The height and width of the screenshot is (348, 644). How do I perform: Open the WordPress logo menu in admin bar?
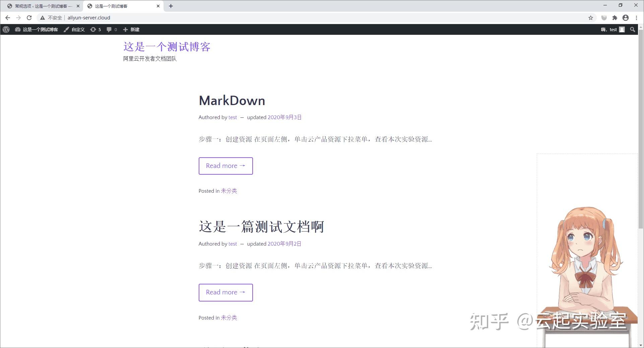point(6,29)
